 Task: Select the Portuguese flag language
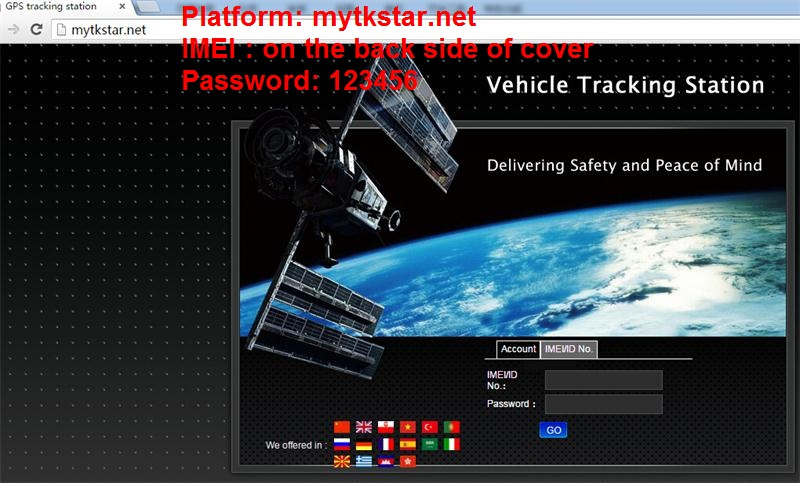click(452, 427)
